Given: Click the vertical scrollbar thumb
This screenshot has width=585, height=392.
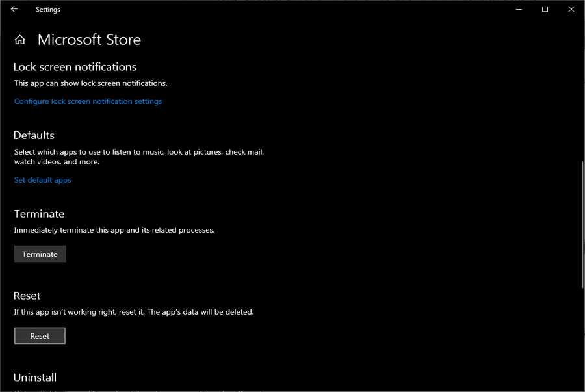Looking at the screenshot, I should tap(582, 224).
